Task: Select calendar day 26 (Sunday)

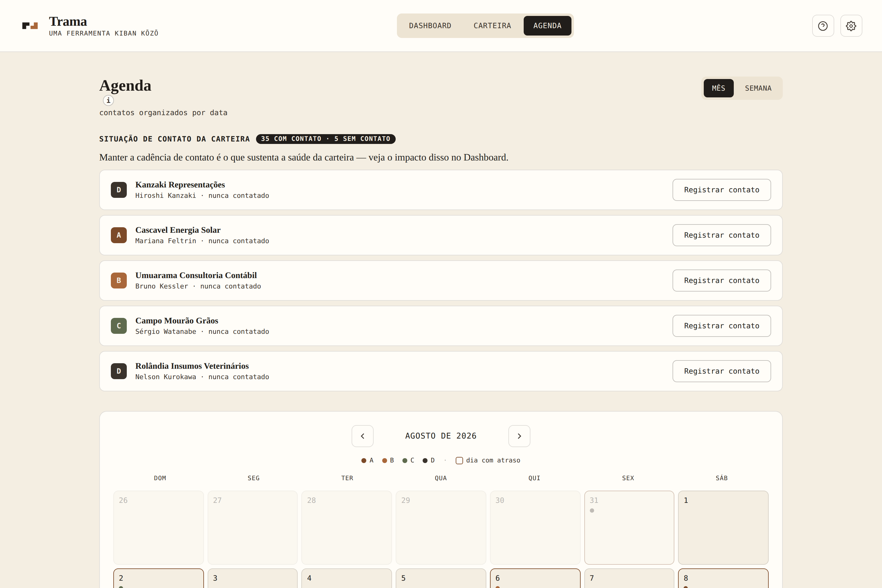Action: 159,528
